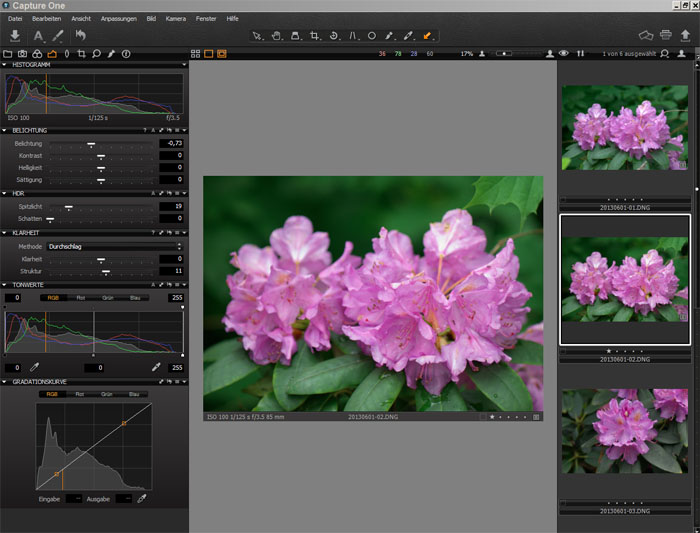Adjust the Kontrast slider handle
The height and width of the screenshot is (533, 700).
101,156
